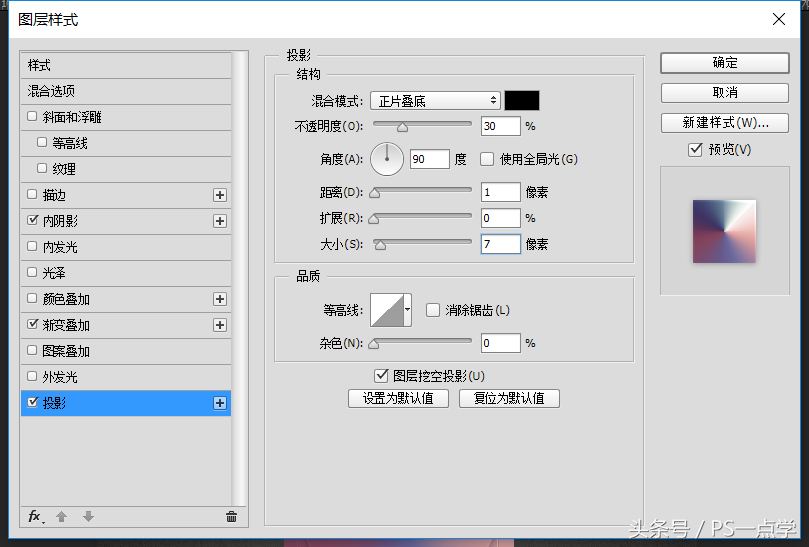Uncheck 渐变叠加 checkbox
Screen dimensions: 809x547
click(x=32, y=324)
